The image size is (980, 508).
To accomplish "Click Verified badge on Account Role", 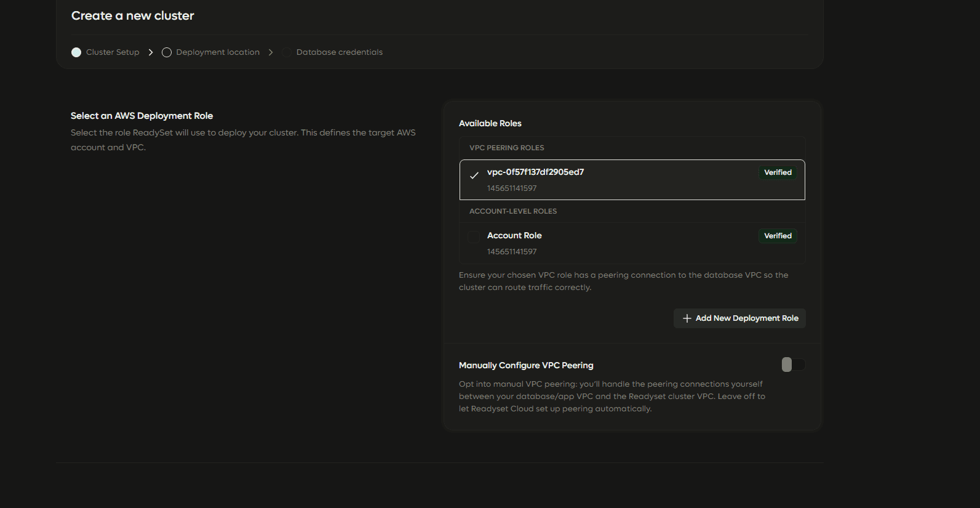I will click(x=778, y=236).
